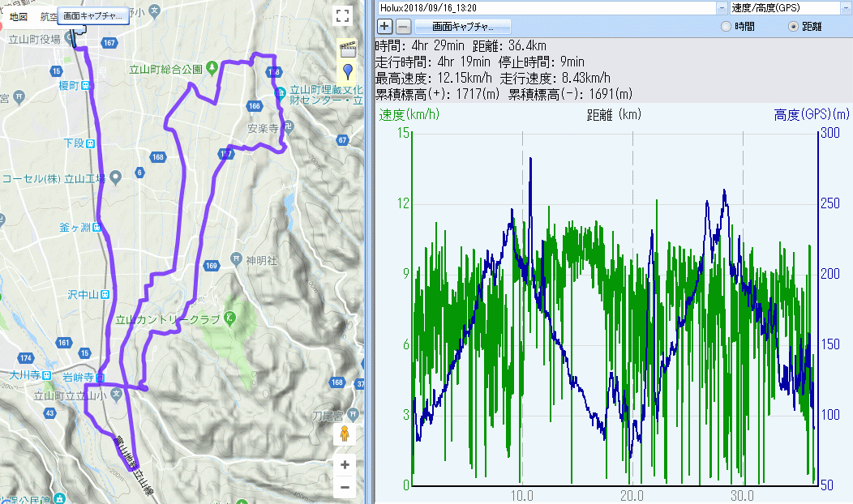Switch to the 航空 aerial tab
The width and height of the screenshot is (853, 504).
click(x=49, y=16)
